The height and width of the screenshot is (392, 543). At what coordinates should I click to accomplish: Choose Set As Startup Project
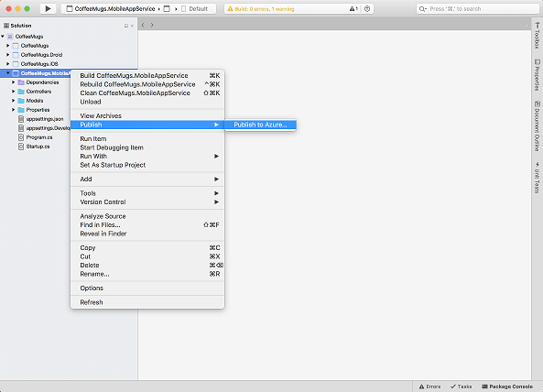coord(113,165)
